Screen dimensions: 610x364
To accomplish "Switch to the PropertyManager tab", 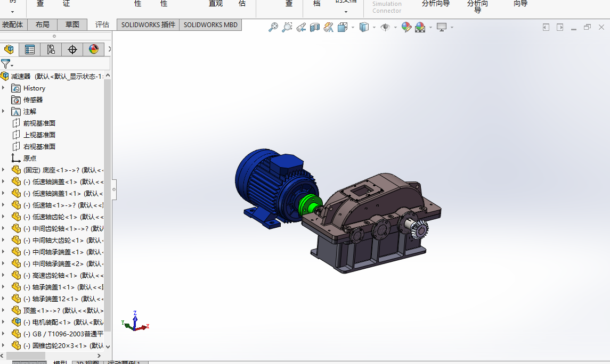I will click(29, 49).
